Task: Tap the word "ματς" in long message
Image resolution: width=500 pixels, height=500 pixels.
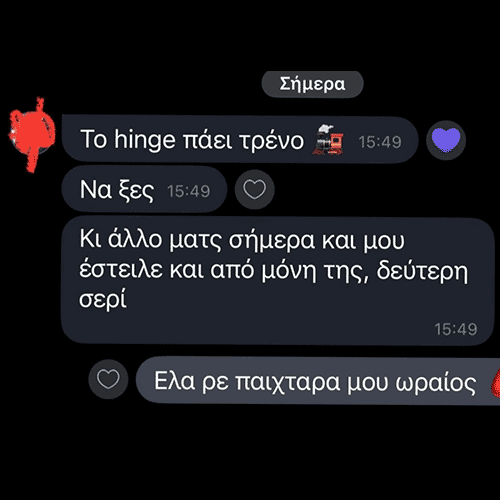Action: point(195,240)
